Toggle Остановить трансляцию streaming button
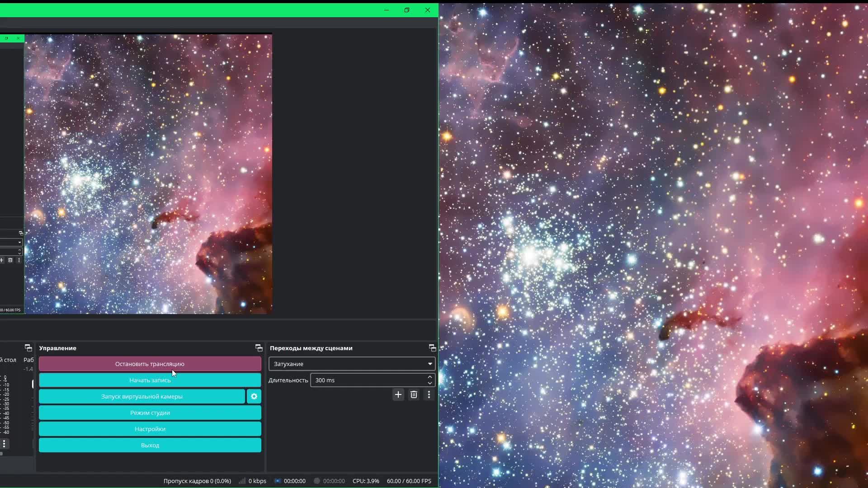The height and width of the screenshot is (488, 868). 150,364
